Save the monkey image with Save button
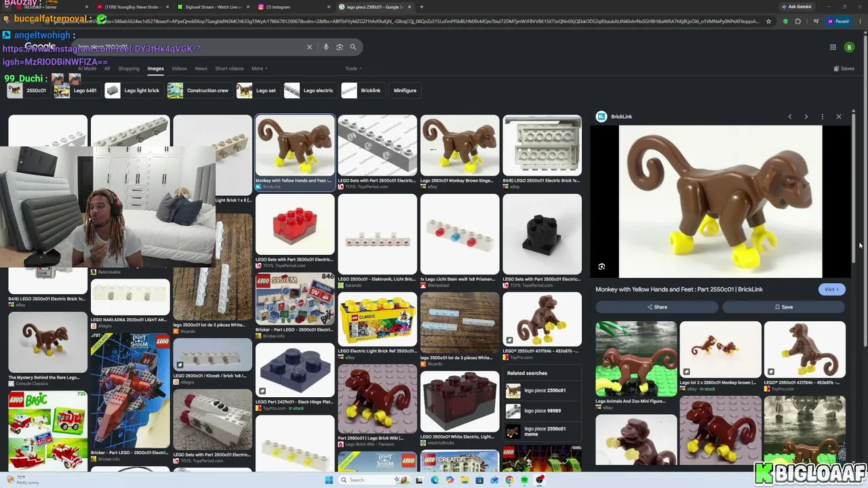Screen dimensions: 868x488 click(x=784, y=307)
